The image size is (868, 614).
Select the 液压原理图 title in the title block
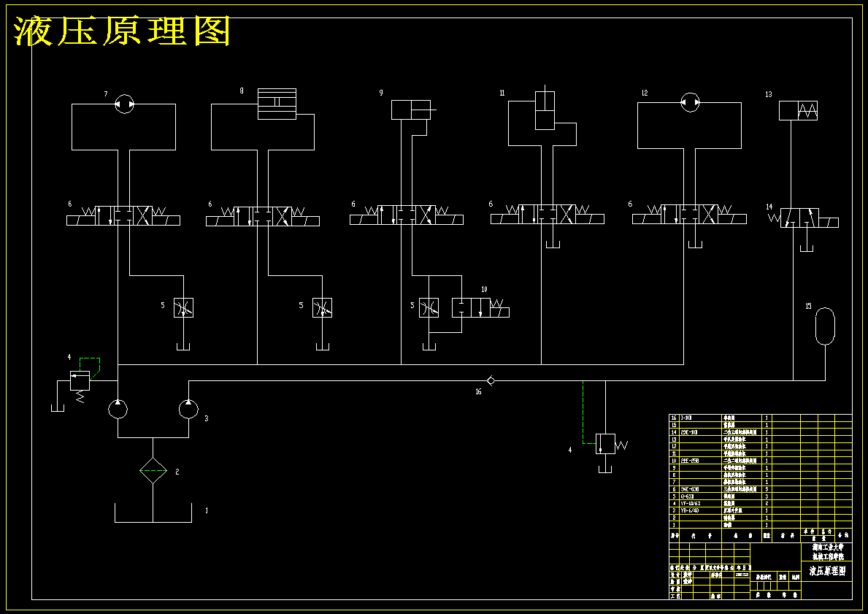tap(827, 571)
